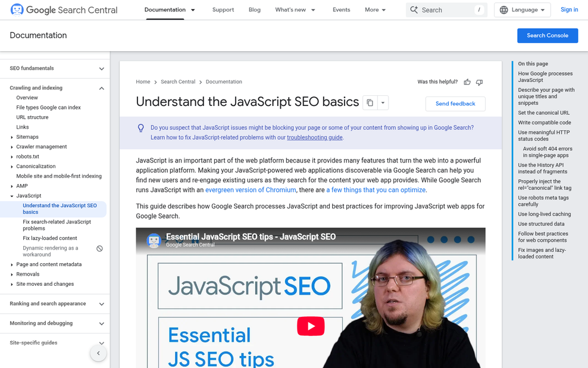This screenshot has width=588, height=368.
Task: Collapse the sidebar with the round chevron button
Action: coord(98,353)
